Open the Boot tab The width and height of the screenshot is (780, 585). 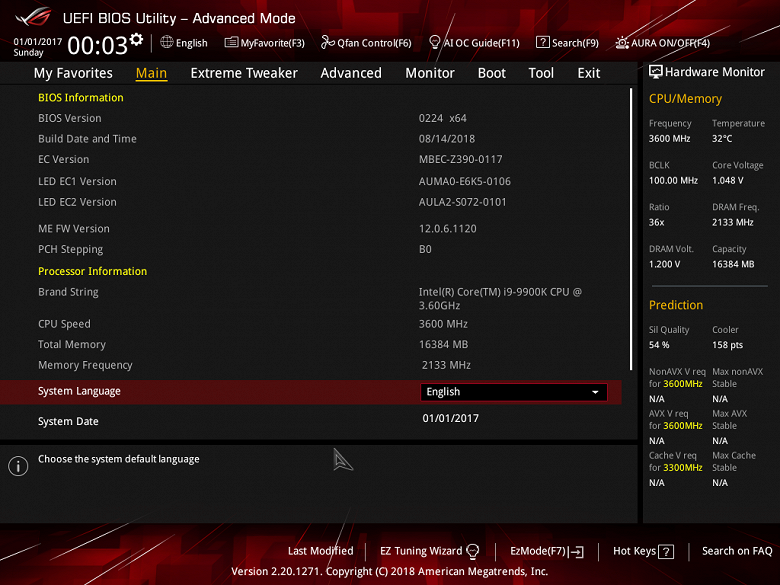point(491,73)
